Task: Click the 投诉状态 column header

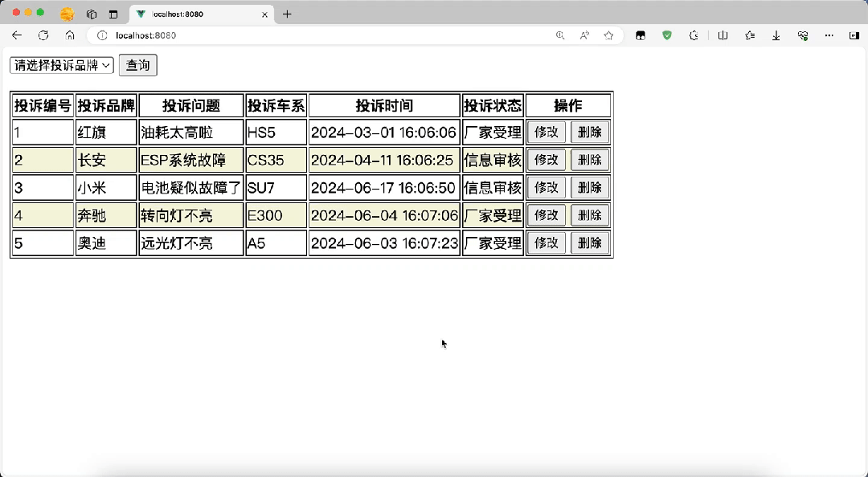Action: (x=493, y=105)
